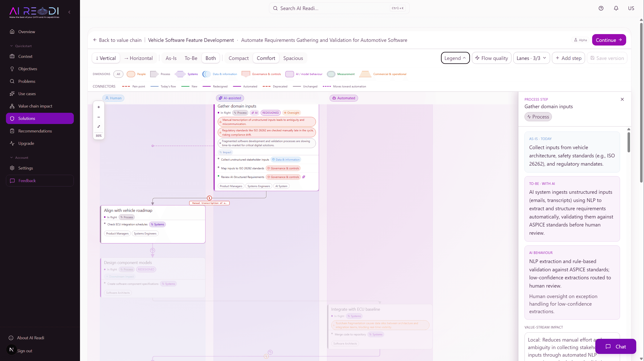Close the process step panel
Viewport: 644px width, 361px height.
622,99
